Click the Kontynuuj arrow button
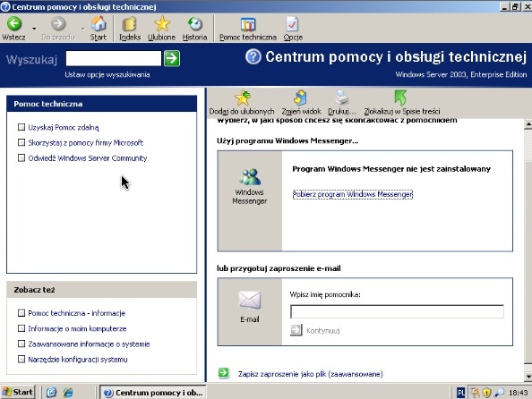Screen dimensions: 532x399 (x=296, y=330)
